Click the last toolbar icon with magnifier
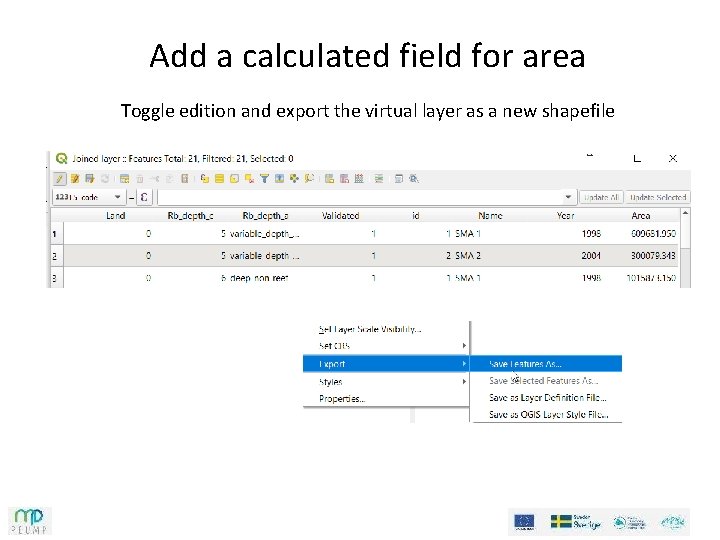The image size is (720, 540). [x=414, y=179]
